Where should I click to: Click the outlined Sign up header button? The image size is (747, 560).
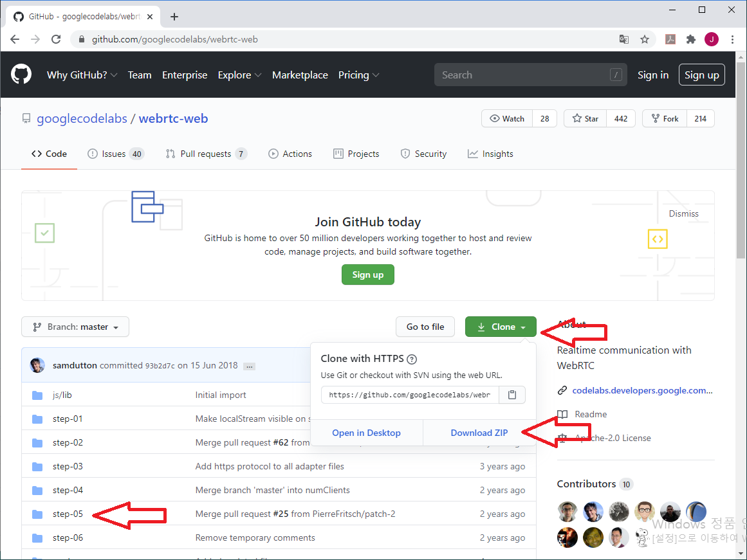[x=702, y=75]
